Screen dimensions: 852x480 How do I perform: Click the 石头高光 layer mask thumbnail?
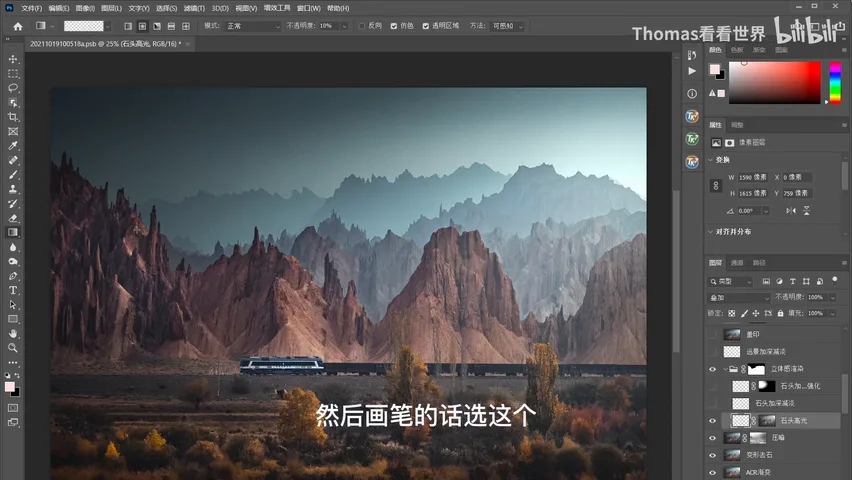pyautogui.click(x=767, y=420)
